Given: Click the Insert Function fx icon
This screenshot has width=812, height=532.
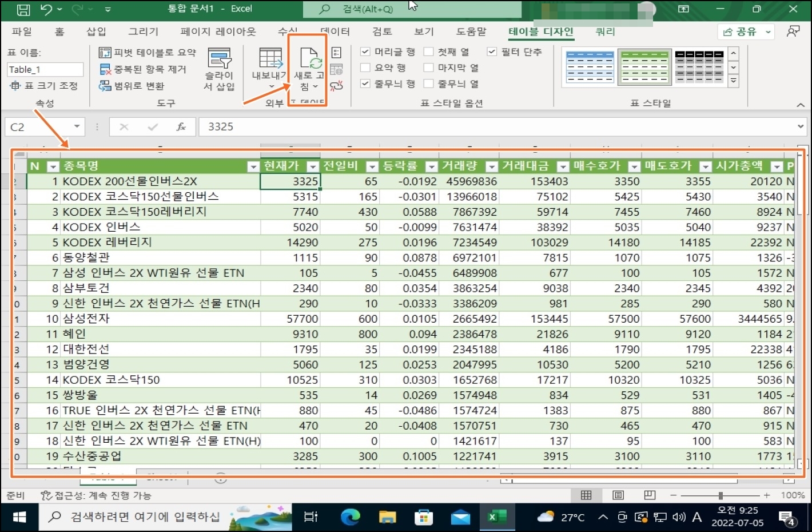Looking at the screenshot, I should pos(181,127).
